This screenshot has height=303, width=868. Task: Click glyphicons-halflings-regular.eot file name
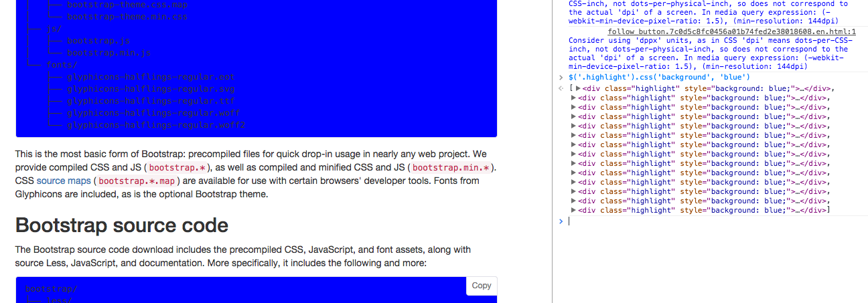click(151, 77)
